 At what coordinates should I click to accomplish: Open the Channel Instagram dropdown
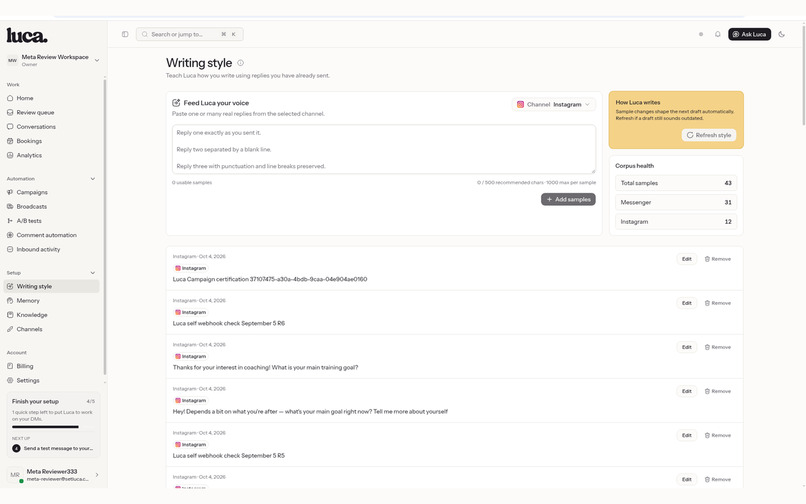click(554, 104)
